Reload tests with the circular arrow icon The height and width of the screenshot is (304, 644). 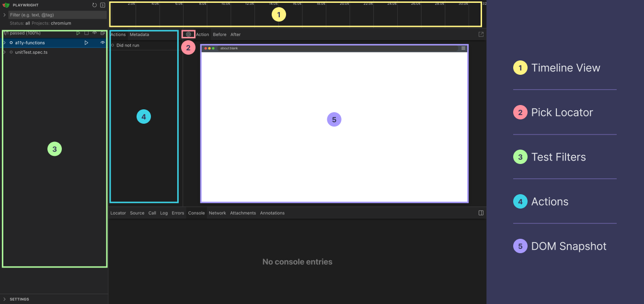[x=94, y=5]
